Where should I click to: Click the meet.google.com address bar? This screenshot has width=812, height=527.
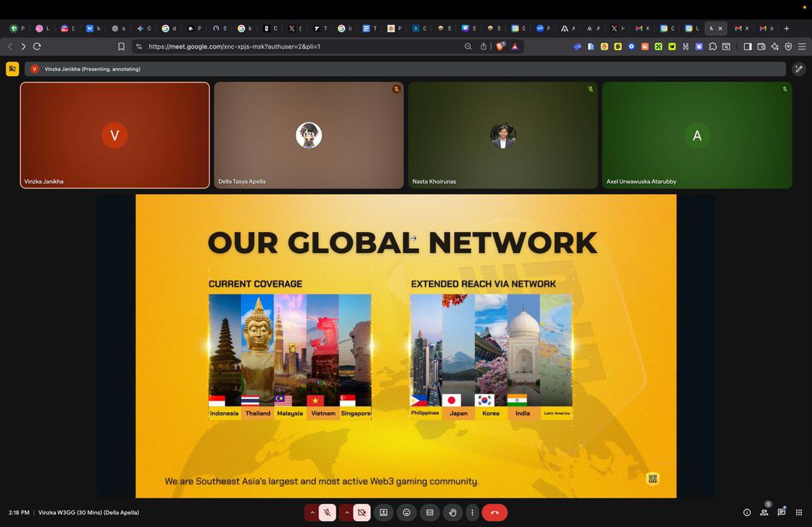pos(234,47)
